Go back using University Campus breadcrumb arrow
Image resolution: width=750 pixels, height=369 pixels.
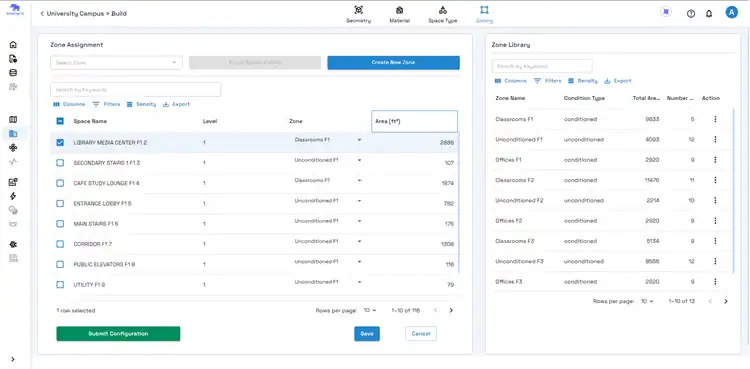click(42, 14)
